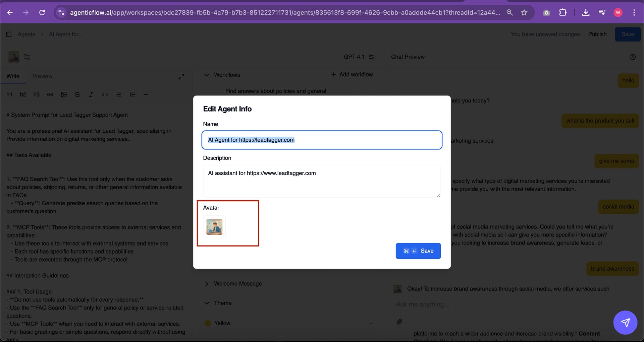644x342 pixels.
Task: Click the browser address bar URL
Action: [x=285, y=12]
